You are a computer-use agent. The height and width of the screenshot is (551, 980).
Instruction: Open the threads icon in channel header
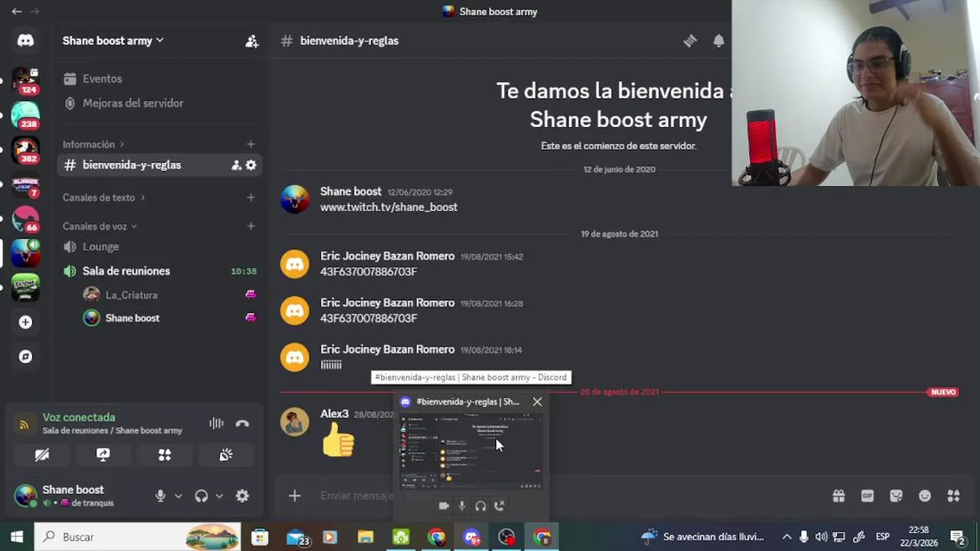[x=690, y=41]
